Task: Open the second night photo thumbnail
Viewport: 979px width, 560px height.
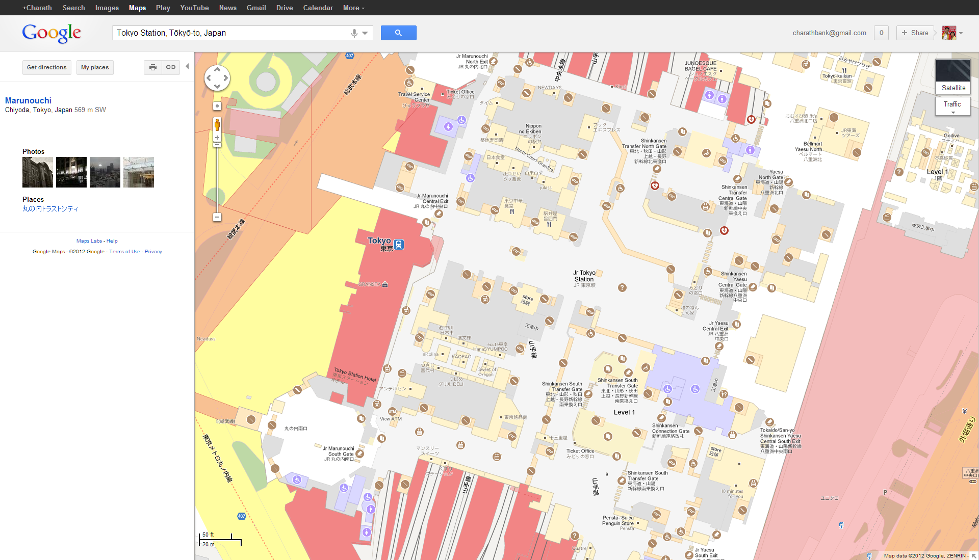Action: 71,172
